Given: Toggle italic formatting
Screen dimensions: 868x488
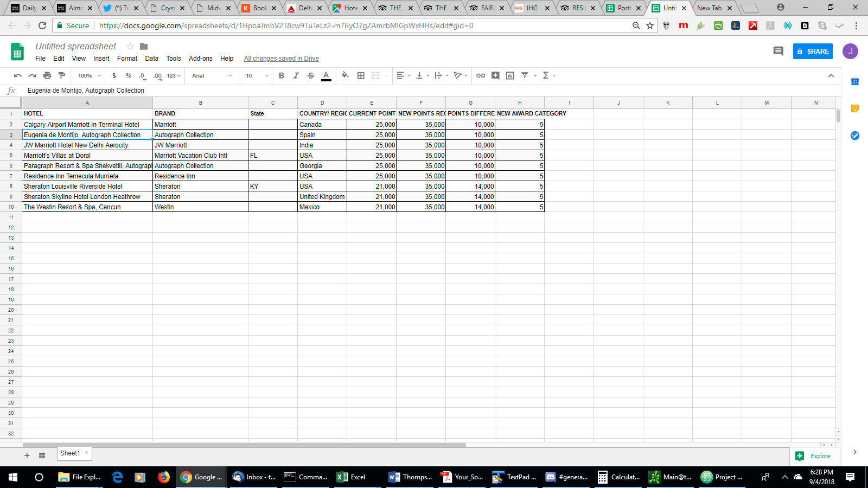Looking at the screenshot, I should click(296, 75).
